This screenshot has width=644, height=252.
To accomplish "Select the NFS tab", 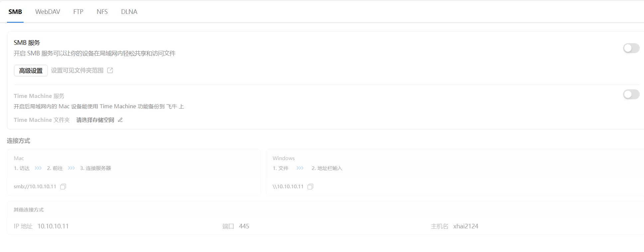I will pyautogui.click(x=102, y=12).
